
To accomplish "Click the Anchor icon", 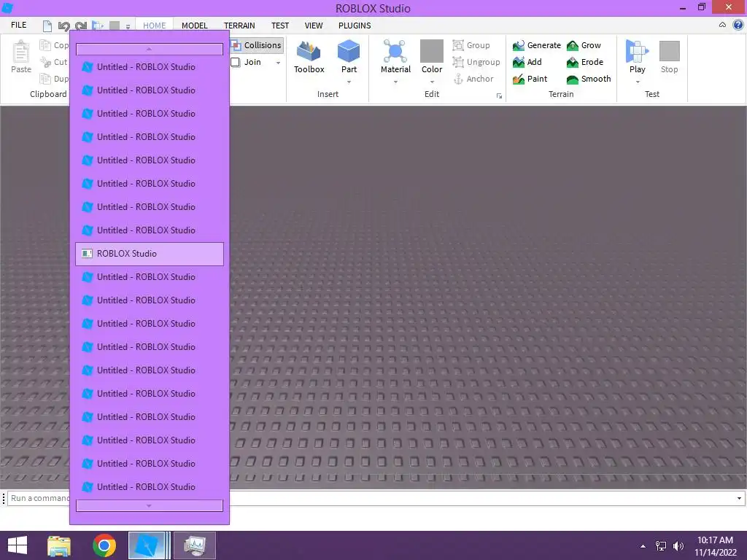I will click(458, 79).
